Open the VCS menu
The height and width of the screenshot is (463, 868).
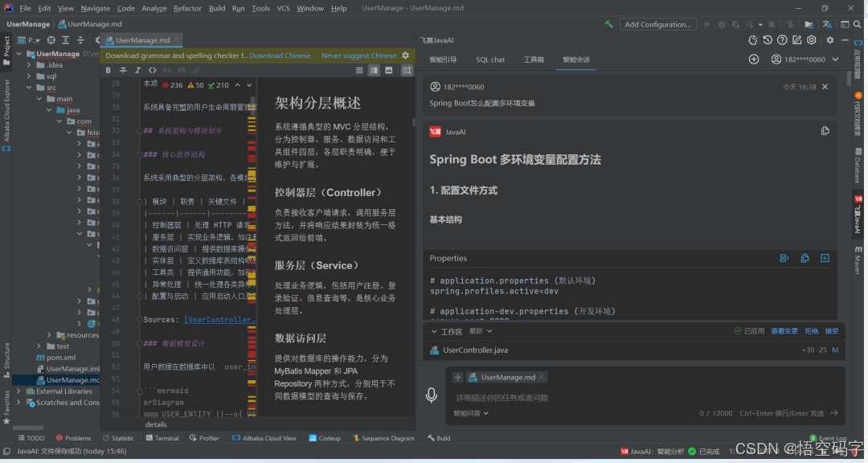pos(283,8)
